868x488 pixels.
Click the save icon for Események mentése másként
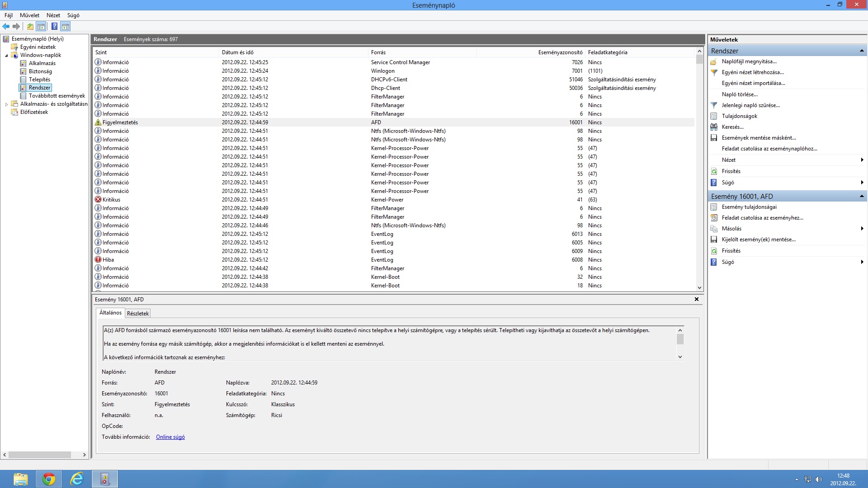(714, 138)
